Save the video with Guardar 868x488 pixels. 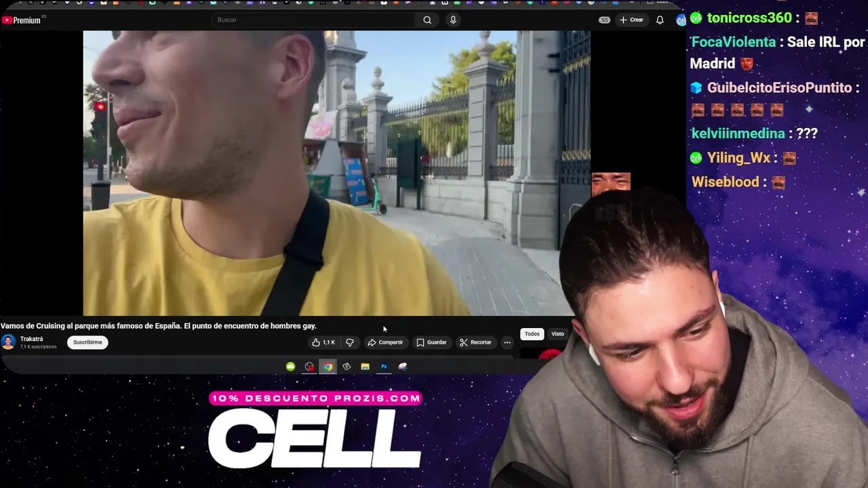[431, 342]
